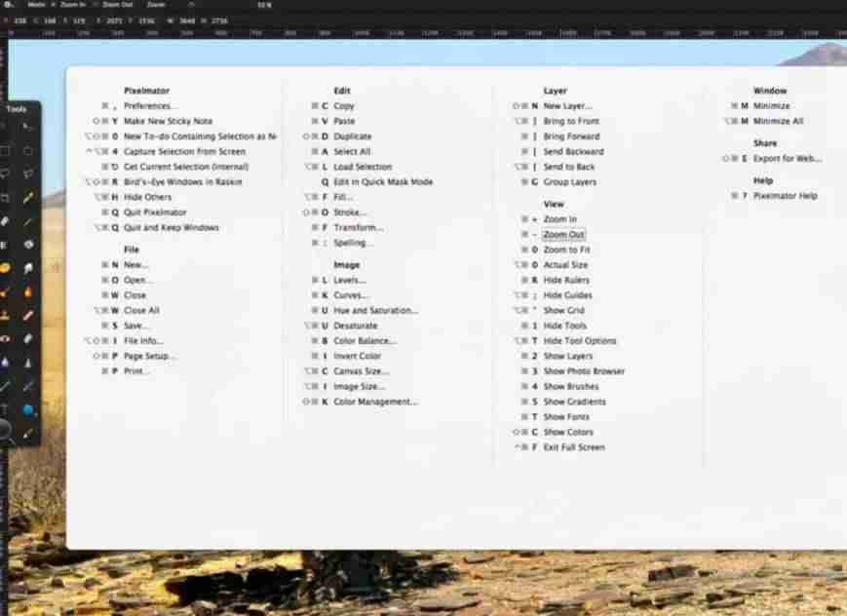The image size is (847, 616).
Task: Select the Polygonal Lasso tool
Action: tap(27, 174)
